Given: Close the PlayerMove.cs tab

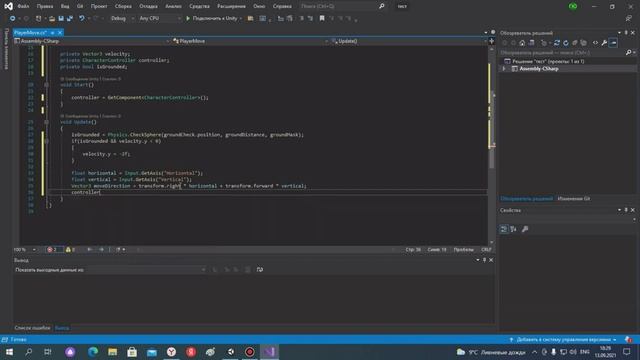Looking at the screenshot, I should 60,33.
